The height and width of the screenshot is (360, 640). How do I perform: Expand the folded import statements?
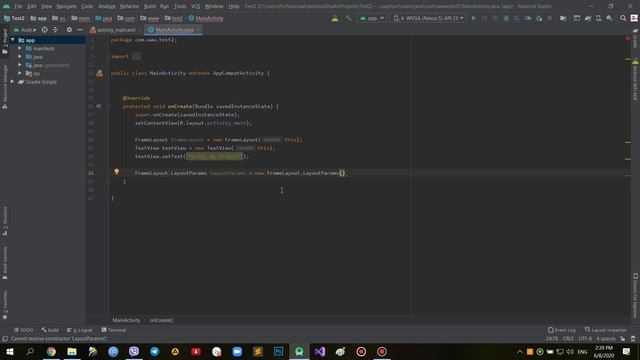point(136,56)
